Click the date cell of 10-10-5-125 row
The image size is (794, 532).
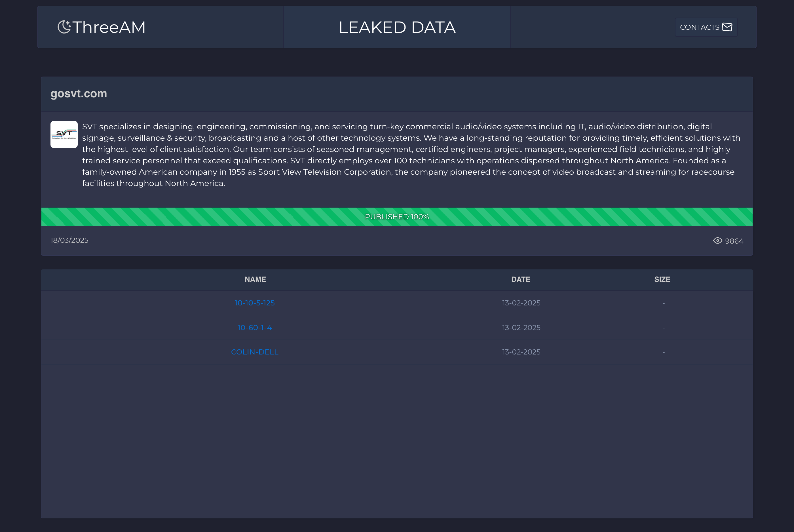(x=521, y=303)
